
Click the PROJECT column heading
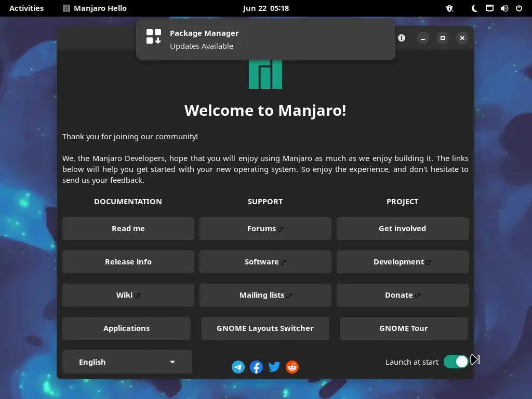pyautogui.click(x=403, y=202)
